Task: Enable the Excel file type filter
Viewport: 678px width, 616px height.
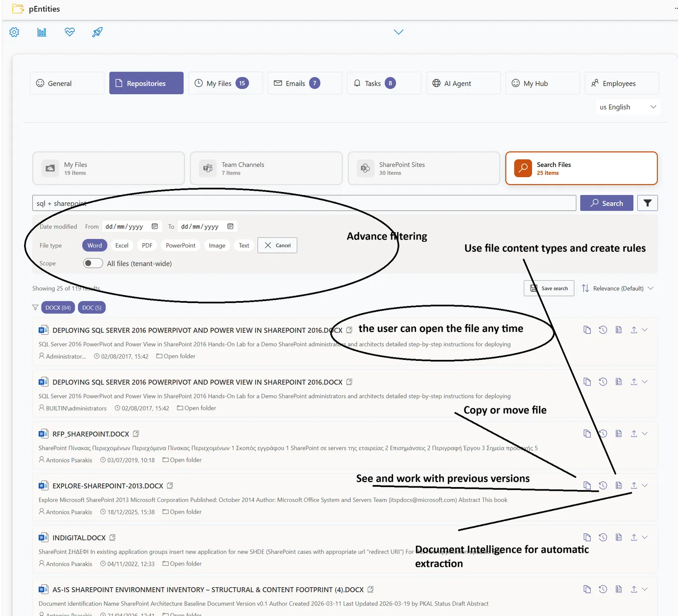Action: [122, 245]
